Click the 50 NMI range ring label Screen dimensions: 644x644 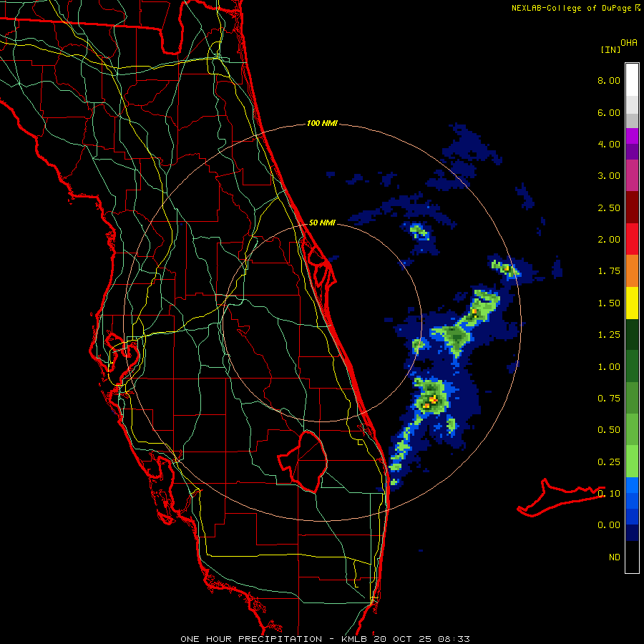point(322,223)
